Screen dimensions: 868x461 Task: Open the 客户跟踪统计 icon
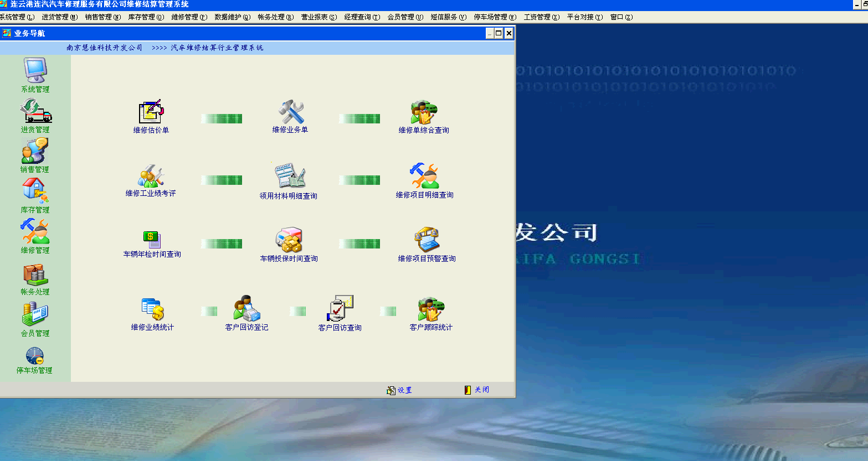click(x=431, y=309)
